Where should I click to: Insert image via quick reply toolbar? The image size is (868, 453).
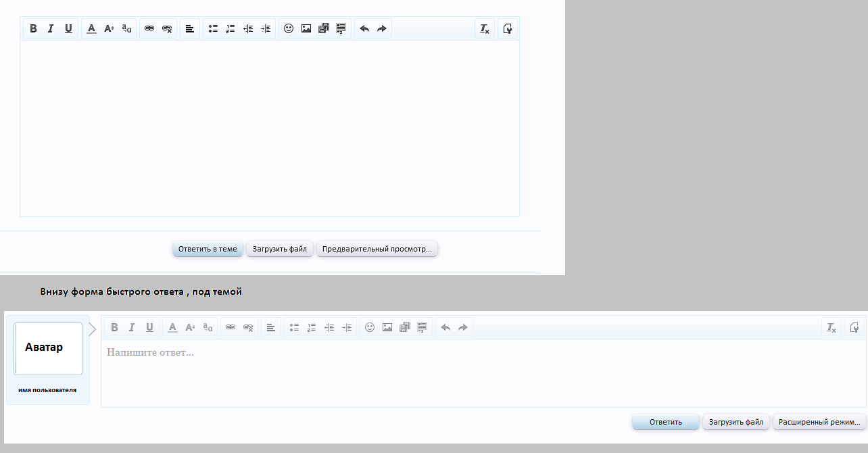coord(387,327)
